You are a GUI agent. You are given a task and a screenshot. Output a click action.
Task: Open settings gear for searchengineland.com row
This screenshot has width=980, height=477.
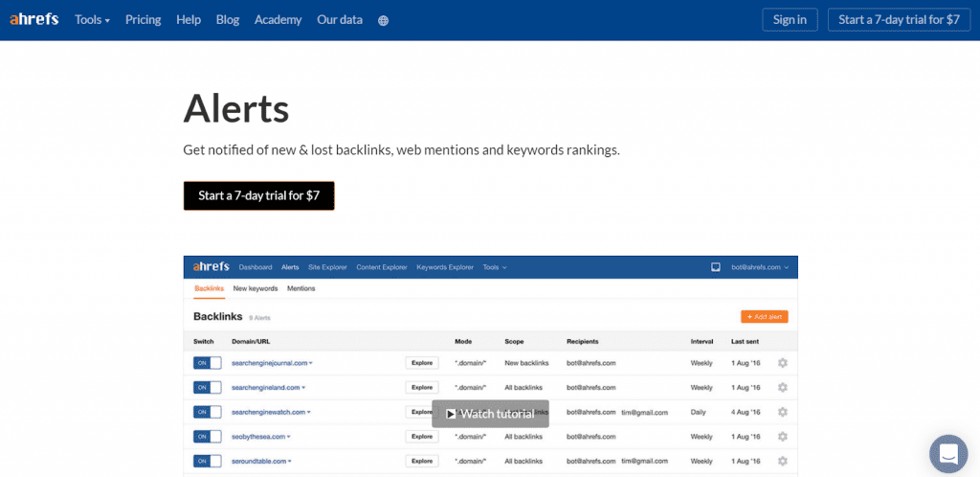783,388
